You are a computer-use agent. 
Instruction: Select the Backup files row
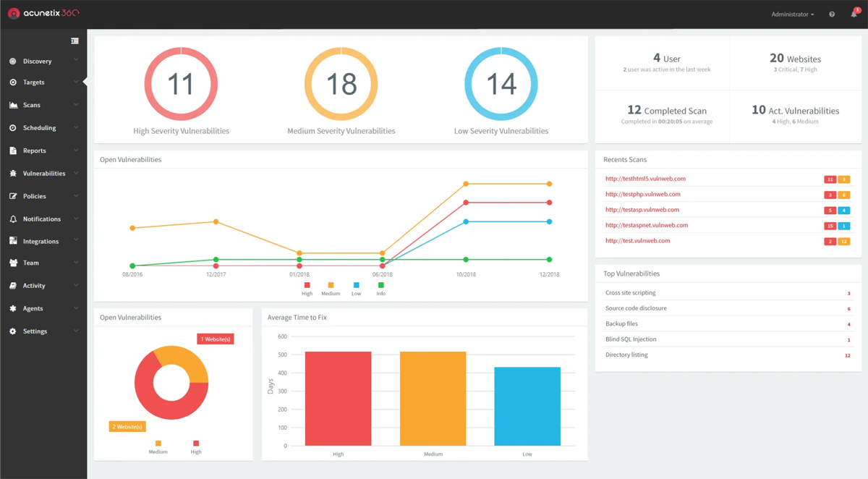point(728,324)
